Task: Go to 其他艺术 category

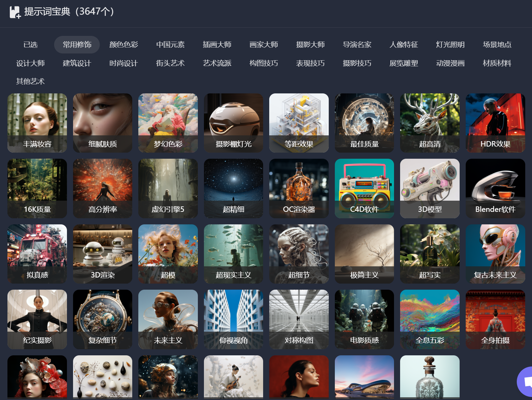Action: (30, 82)
